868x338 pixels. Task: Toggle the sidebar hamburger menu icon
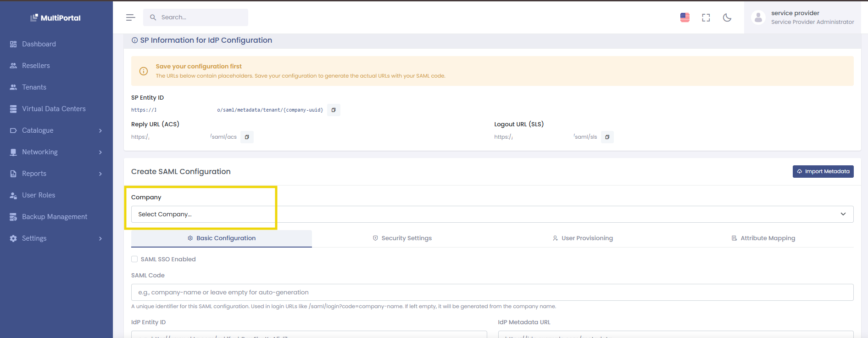[x=131, y=17]
